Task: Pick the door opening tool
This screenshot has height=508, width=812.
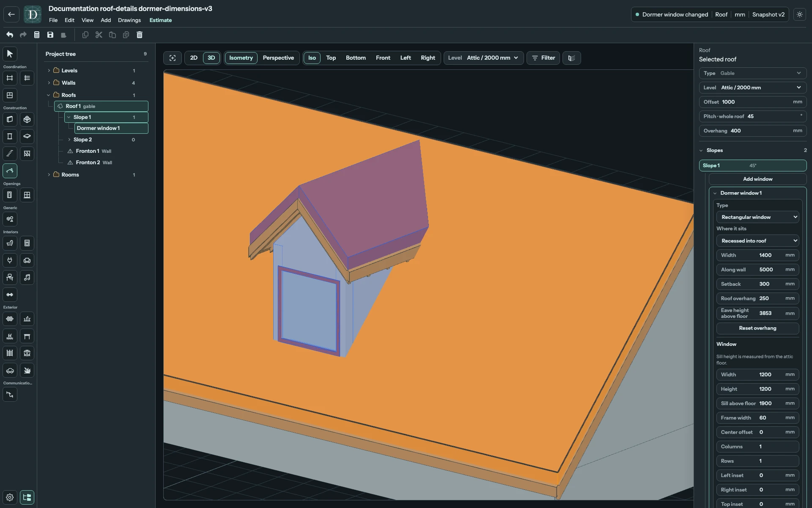Action: pyautogui.click(x=10, y=195)
